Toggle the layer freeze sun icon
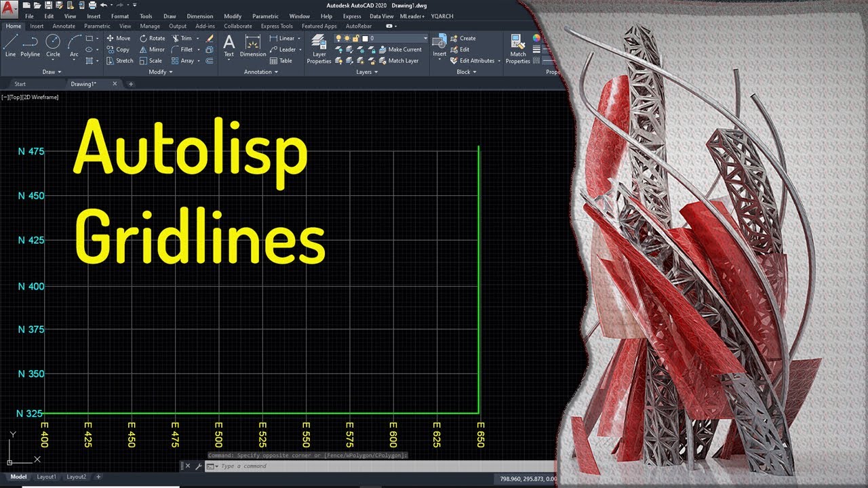Image resolution: width=868 pixels, height=488 pixels. [x=347, y=39]
